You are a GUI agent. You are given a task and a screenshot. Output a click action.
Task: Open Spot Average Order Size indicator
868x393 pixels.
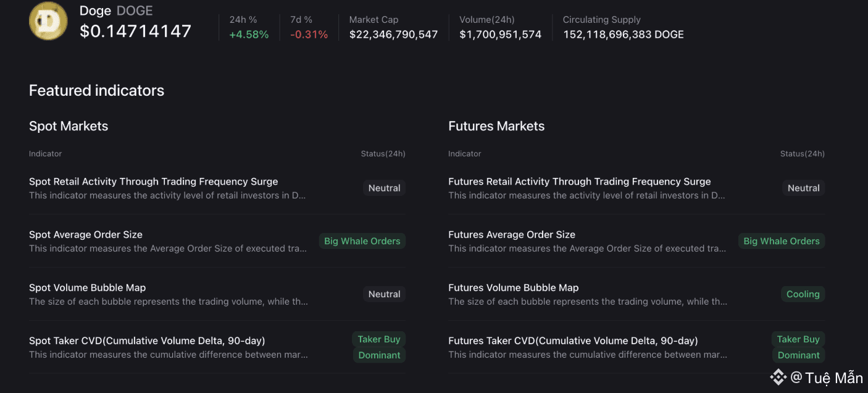coord(86,235)
